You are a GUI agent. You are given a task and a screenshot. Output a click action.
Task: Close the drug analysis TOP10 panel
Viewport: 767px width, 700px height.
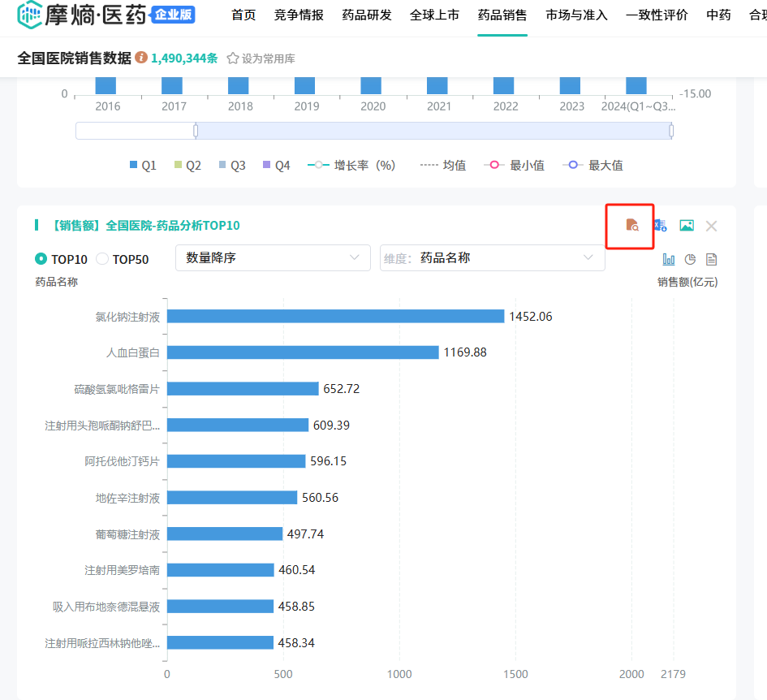pos(711,226)
